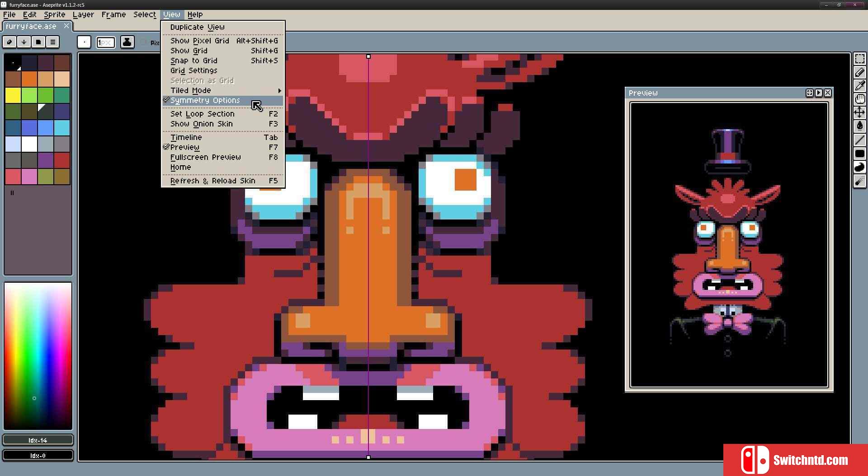Open the brush type dropdown
Image resolution: width=868 pixels, height=476 pixels.
click(x=84, y=42)
